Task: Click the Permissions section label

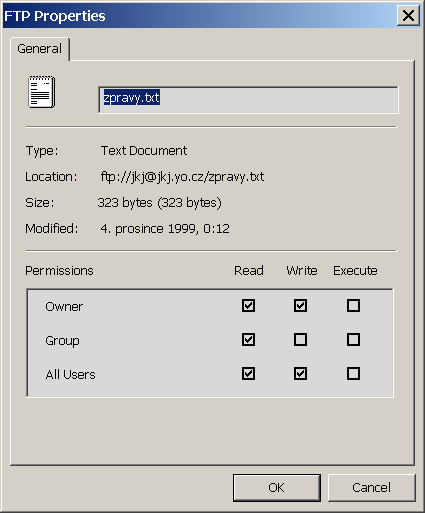Action: click(x=59, y=271)
